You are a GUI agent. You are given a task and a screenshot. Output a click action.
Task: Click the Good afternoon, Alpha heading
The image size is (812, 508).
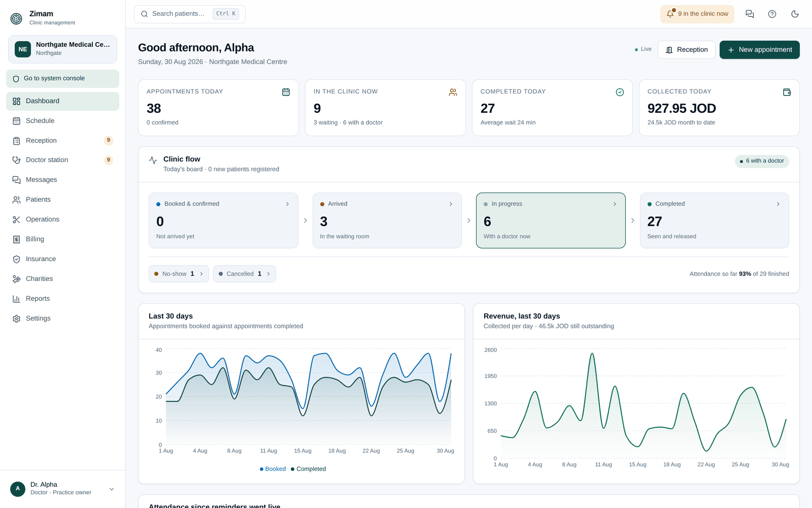pyautogui.click(x=196, y=48)
